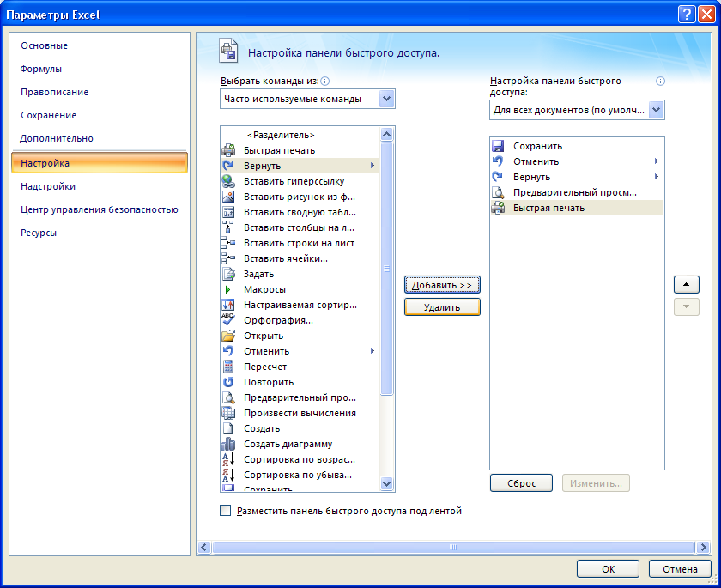Open Центр управления безопасностью
Viewport: 721px width, 588px height.
click(x=99, y=209)
